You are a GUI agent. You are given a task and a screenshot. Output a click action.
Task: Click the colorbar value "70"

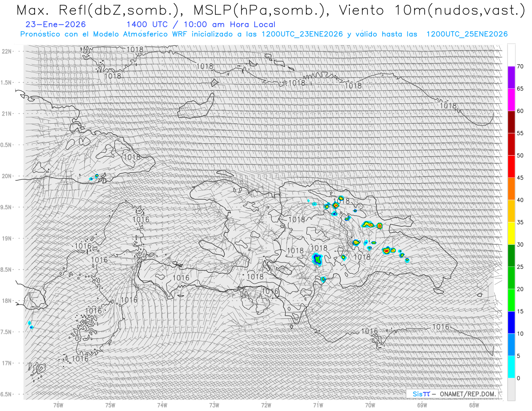coord(520,67)
